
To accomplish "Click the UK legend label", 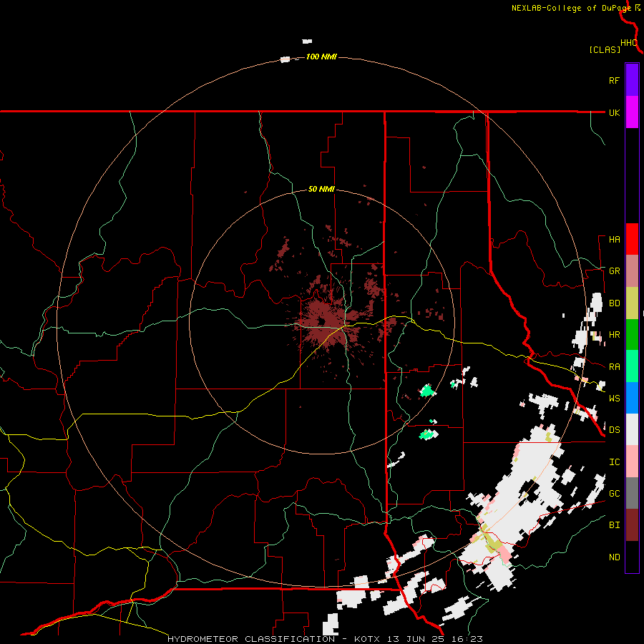I will coord(614,112).
